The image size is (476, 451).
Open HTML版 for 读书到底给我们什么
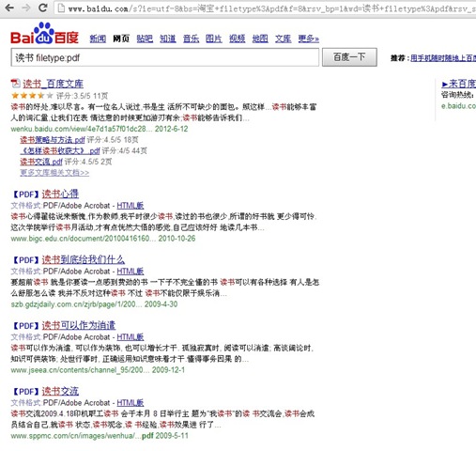coord(131,272)
